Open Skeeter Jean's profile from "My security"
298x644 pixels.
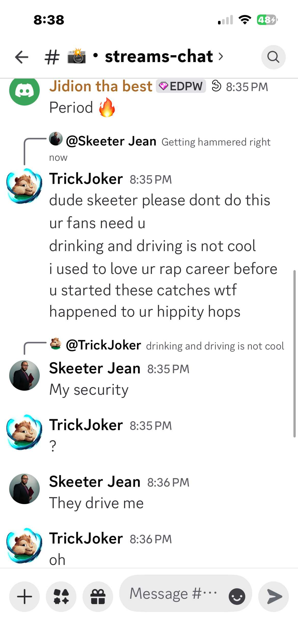point(94,368)
